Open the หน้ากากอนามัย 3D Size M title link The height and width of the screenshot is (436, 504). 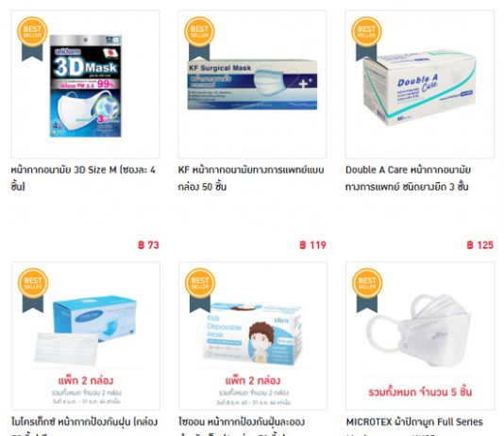(83, 178)
